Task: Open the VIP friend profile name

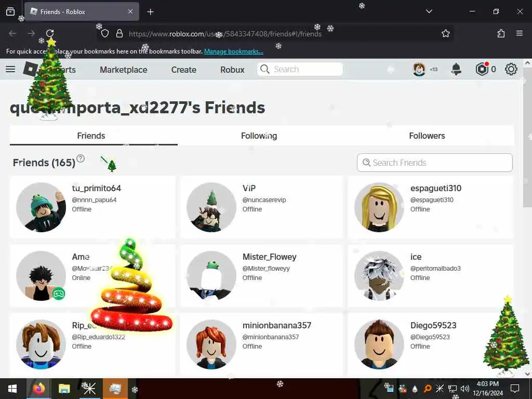Action: [249, 188]
